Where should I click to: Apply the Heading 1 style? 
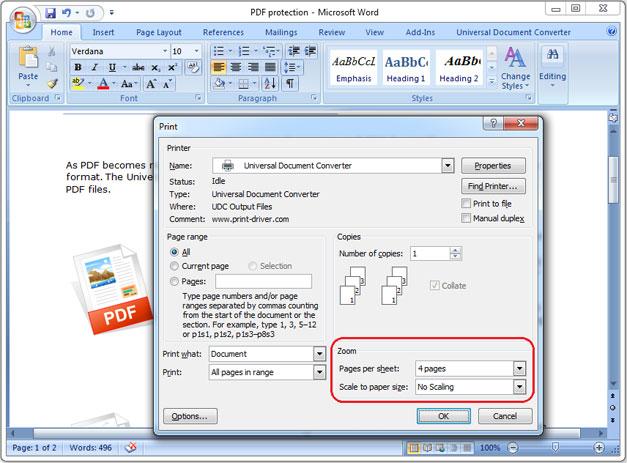pyautogui.click(x=406, y=68)
